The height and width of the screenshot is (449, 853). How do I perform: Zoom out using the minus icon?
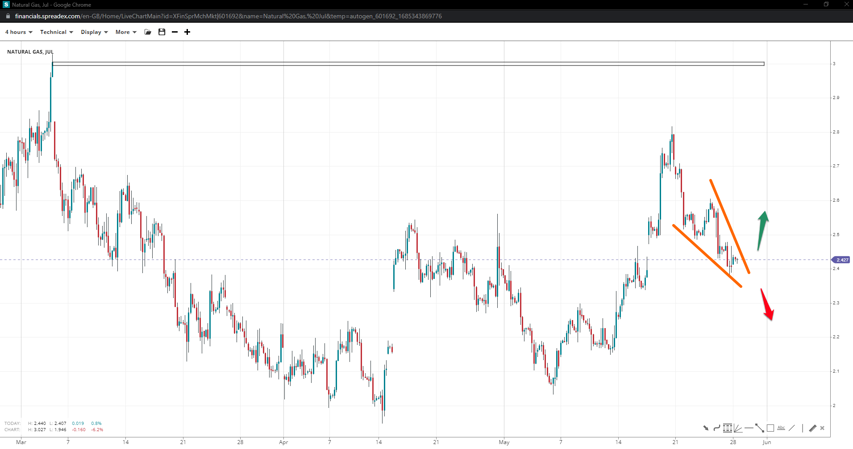pyautogui.click(x=175, y=32)
